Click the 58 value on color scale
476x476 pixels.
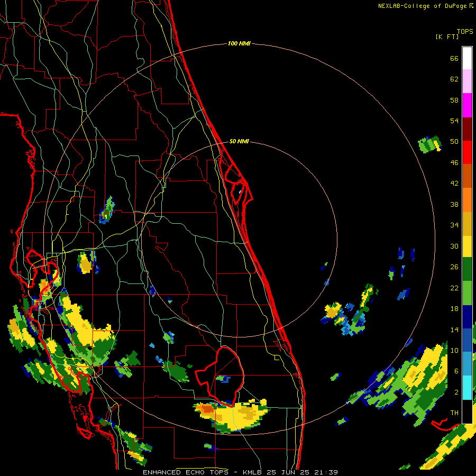pyautogui.click(x=454, y=100)
